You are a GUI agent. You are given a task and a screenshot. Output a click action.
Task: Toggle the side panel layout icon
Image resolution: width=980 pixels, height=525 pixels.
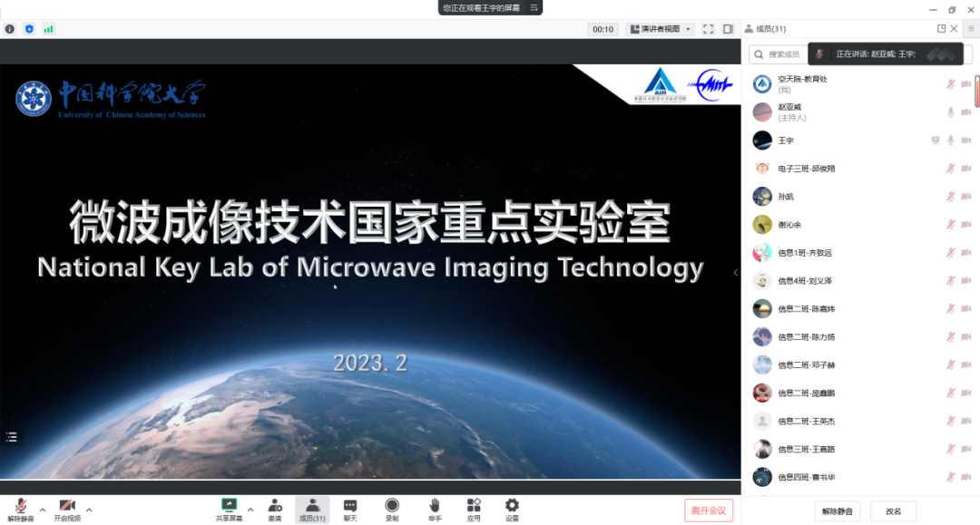click(728, 29)
